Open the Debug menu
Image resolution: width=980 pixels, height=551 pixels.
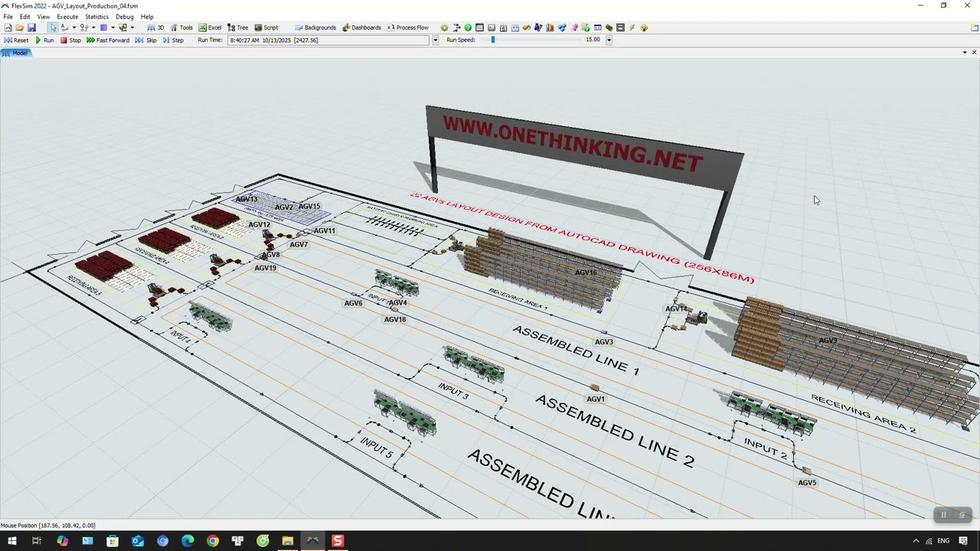[x=125, y=16]
